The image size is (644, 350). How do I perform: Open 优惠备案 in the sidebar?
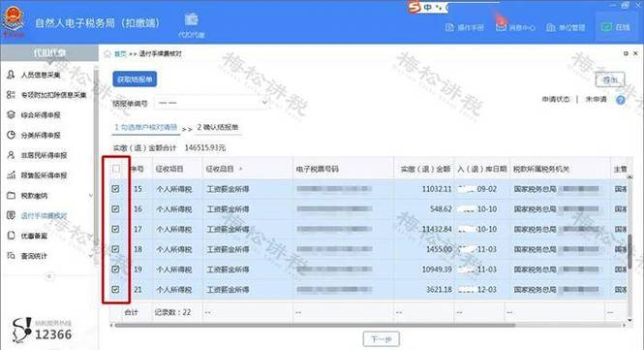click(x=34, y=236)
